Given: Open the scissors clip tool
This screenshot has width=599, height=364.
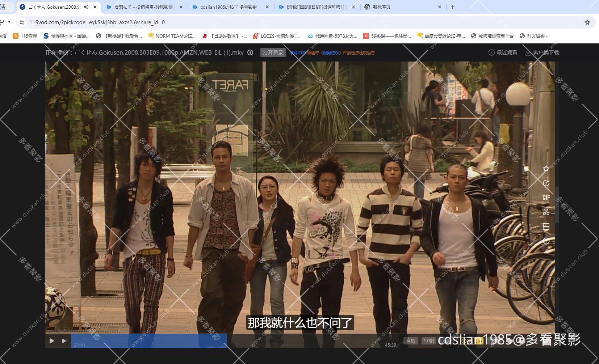Looking at the screenshot, I should [546, 212].
